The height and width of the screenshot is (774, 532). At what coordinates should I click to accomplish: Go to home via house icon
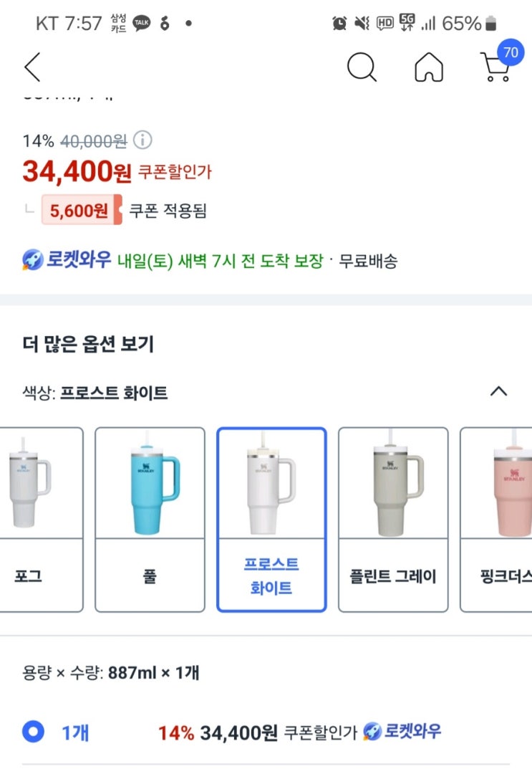tap(429, 67)
